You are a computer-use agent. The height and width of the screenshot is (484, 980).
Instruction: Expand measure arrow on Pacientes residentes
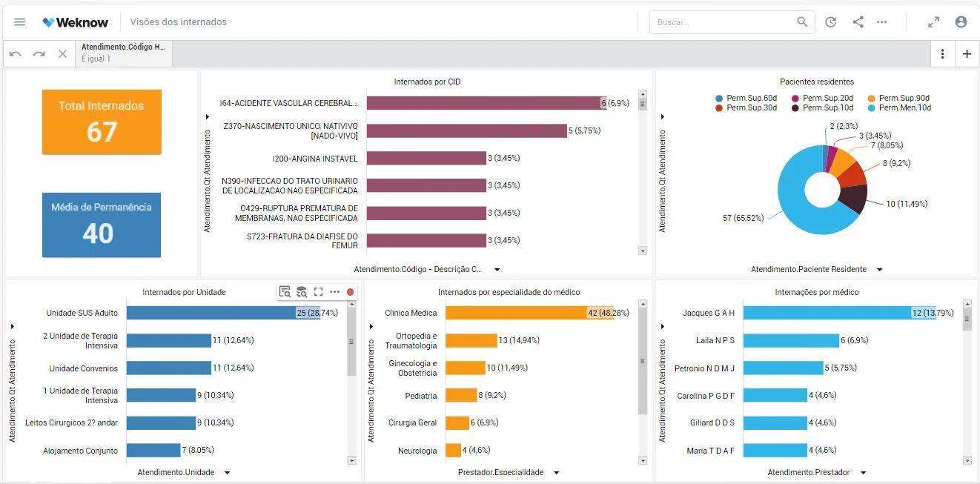point(663,116)
